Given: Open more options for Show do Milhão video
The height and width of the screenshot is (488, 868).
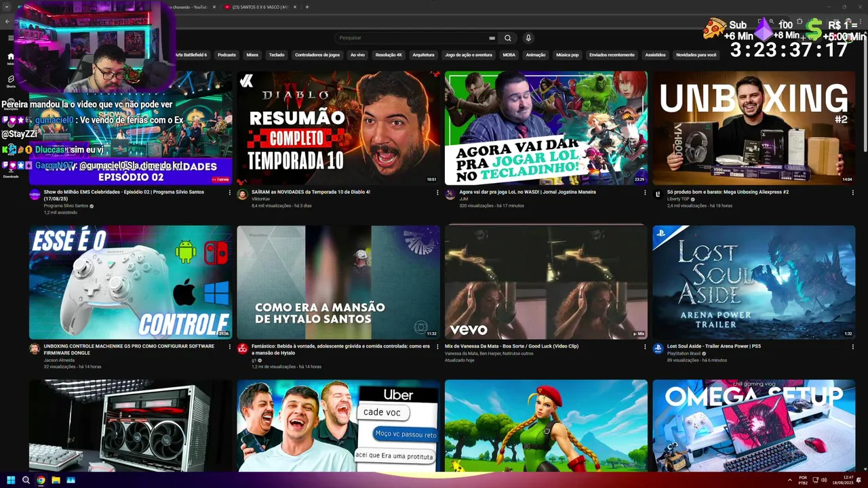Looking at the screenshot, I should point(229,192).
